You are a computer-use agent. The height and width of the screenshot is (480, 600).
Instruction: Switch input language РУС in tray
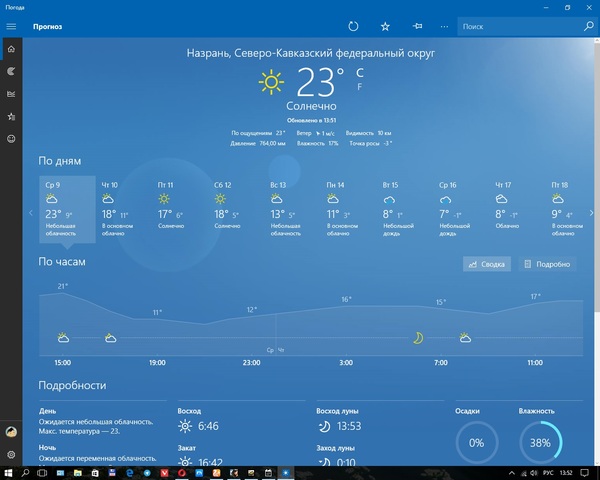548,473
